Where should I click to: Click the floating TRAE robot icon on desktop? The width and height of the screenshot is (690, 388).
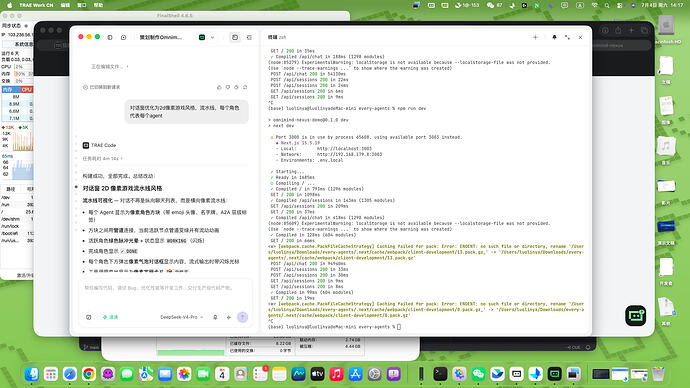[635, 315]
